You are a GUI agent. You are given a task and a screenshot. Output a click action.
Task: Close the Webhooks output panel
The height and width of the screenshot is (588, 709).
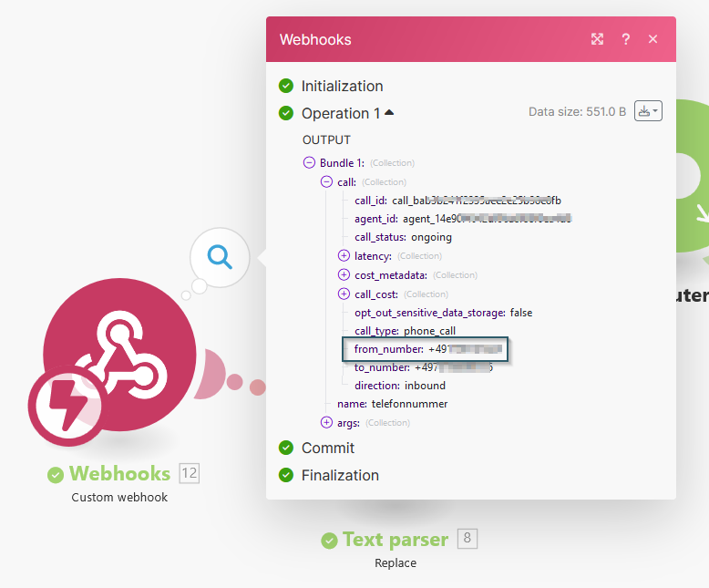(652, 39)
